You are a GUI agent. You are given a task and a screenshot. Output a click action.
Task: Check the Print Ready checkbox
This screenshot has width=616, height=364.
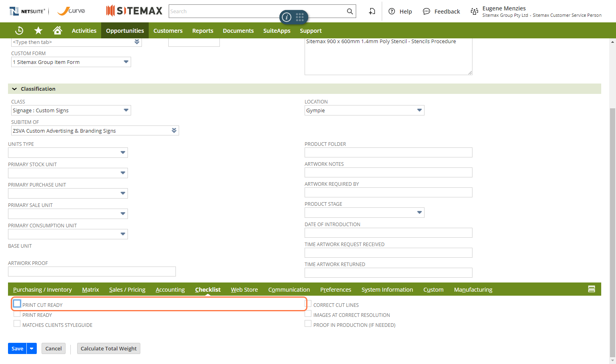17,314
